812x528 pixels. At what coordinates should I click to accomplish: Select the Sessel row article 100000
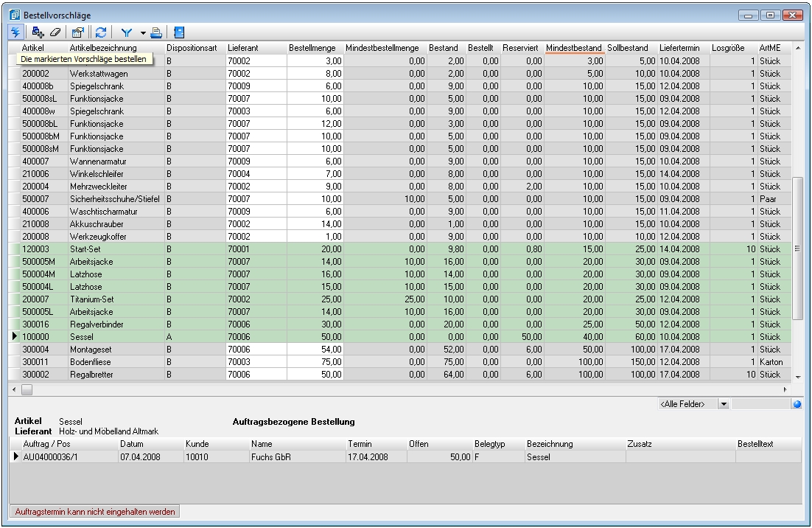[x=43, y=337]
